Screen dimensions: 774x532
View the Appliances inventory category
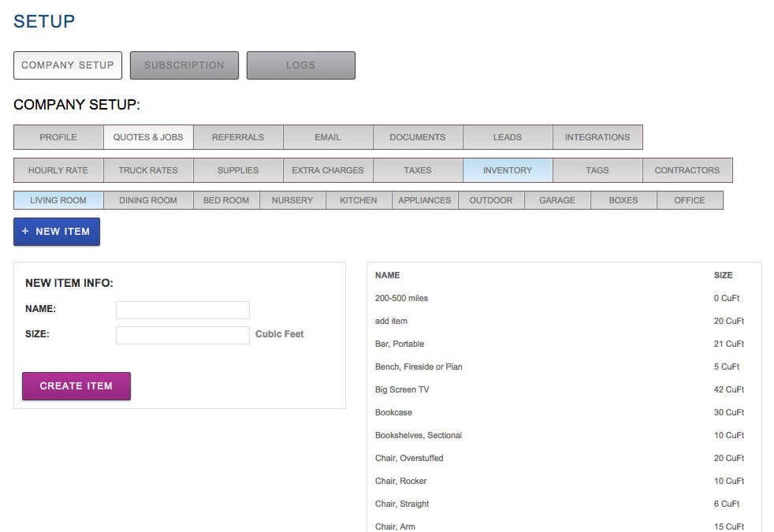(x=425, y=200)
